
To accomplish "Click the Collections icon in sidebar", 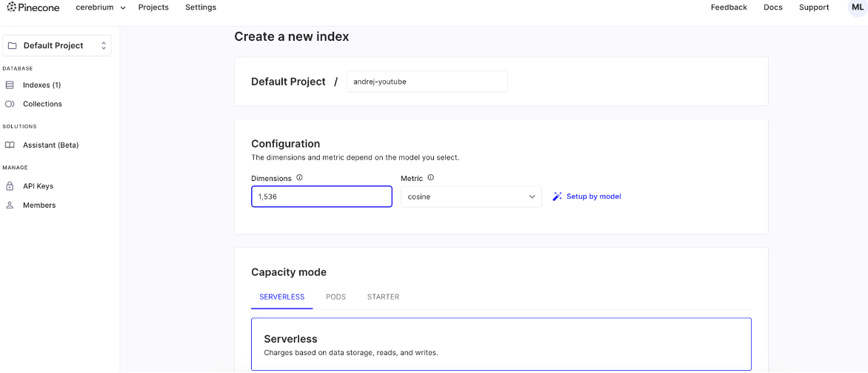I will [10, 105].
